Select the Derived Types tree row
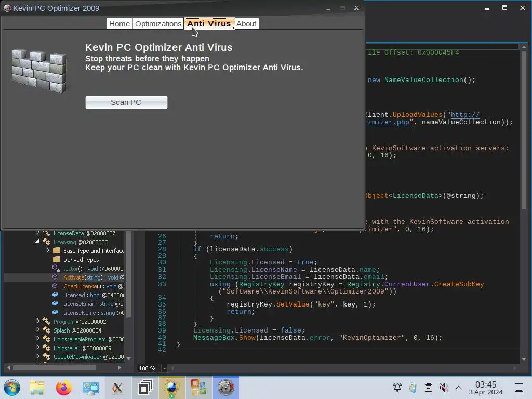Viewport: 532px width, 399px height. click(x=81, y=260)
